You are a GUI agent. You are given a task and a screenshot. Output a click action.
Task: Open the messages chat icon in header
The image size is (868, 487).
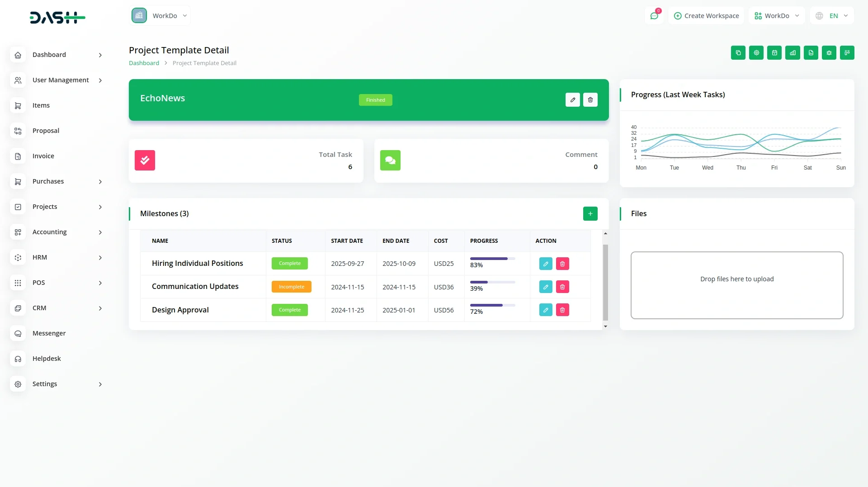(x=654, y=16)
